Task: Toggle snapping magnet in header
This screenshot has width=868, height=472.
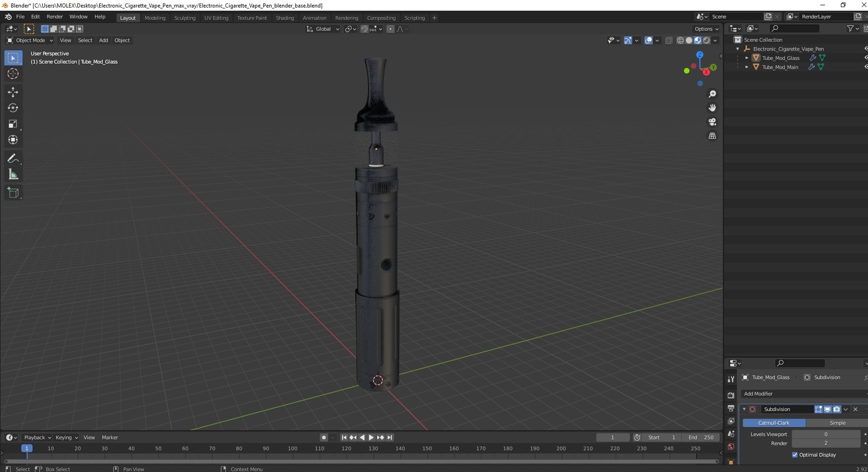Action: (x=364, y=29)
